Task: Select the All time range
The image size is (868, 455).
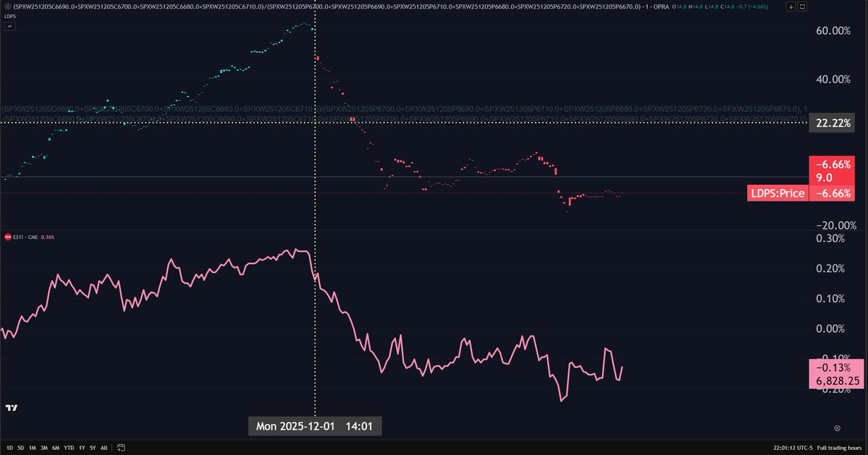Action: 104,448
